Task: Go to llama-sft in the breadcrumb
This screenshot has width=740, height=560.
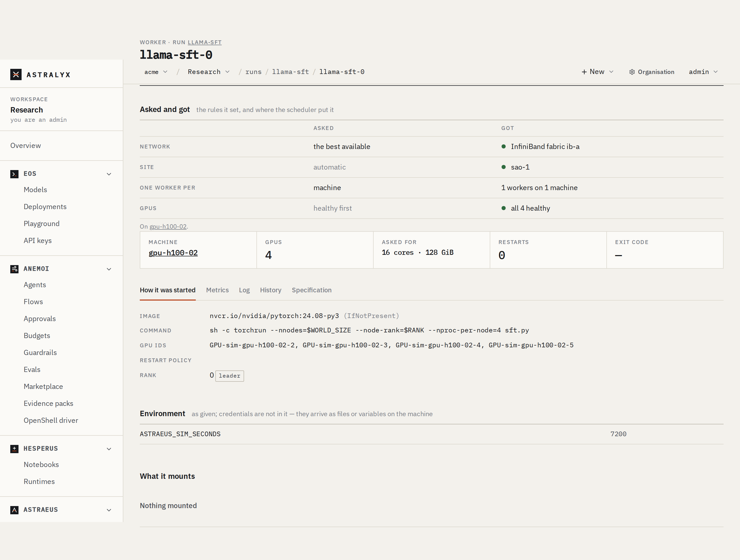Action: [290, 72]
